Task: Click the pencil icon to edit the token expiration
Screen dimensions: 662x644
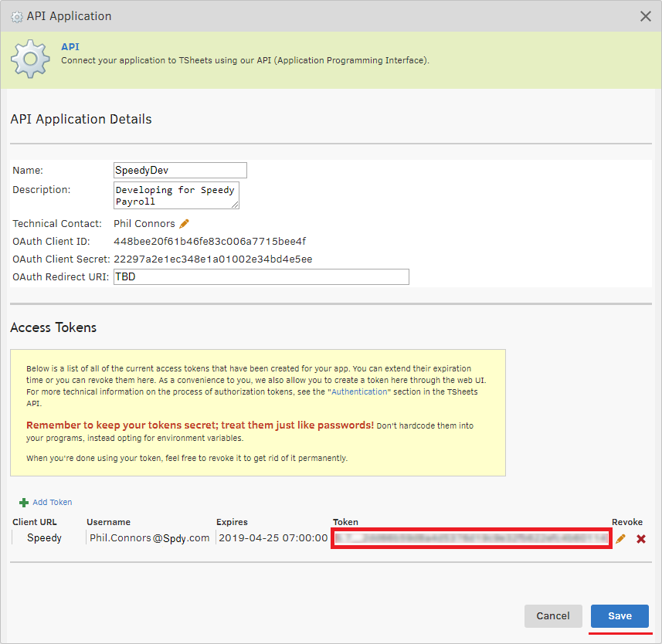Action: pos(620,538)
